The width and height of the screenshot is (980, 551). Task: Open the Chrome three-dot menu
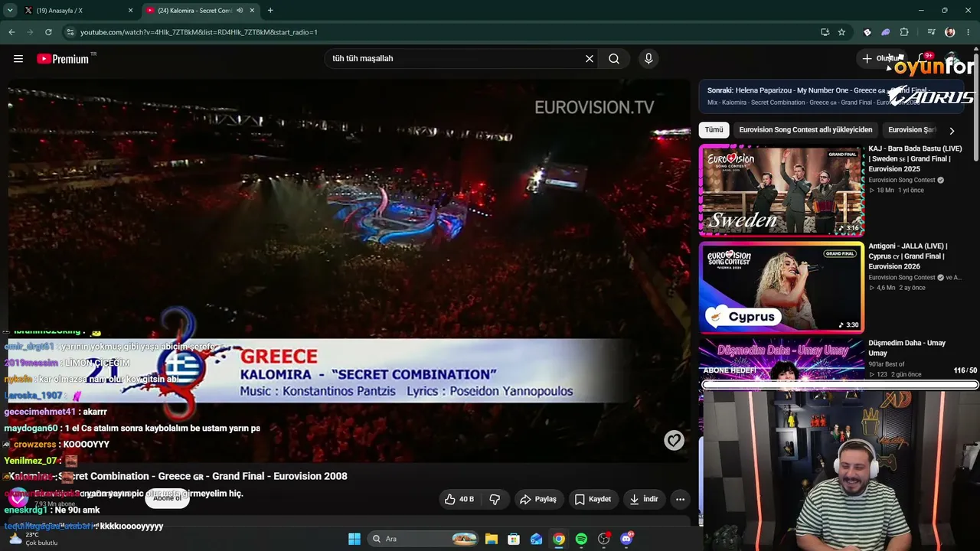[x=969, y=32]
